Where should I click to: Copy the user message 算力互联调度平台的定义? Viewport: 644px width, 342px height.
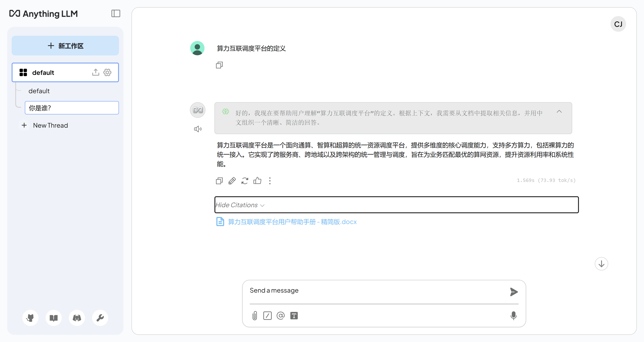pyautogui.click(x=219, y=65)
